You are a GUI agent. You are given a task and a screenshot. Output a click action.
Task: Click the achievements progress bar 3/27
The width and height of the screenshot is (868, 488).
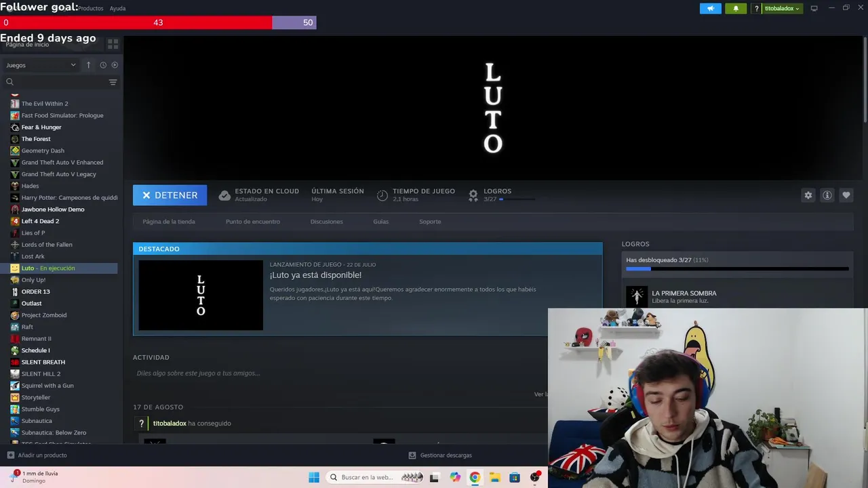point(737,269)
